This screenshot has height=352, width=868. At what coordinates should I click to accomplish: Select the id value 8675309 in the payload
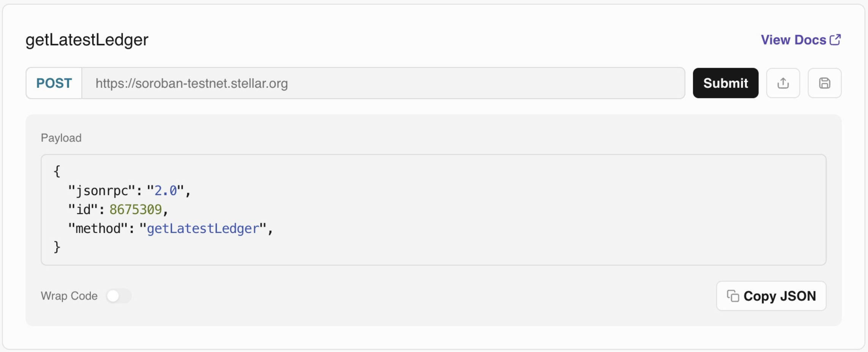pos(138,209)
